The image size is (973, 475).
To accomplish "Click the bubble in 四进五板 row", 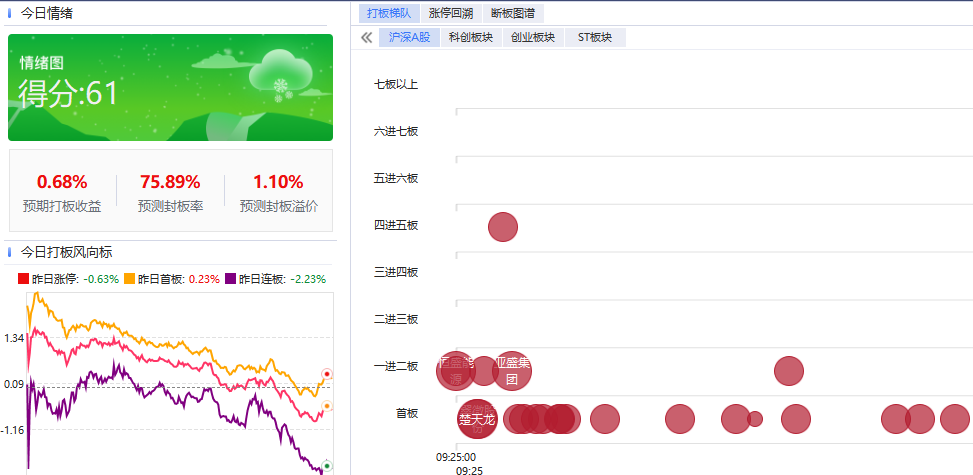I will pos(503,227).
